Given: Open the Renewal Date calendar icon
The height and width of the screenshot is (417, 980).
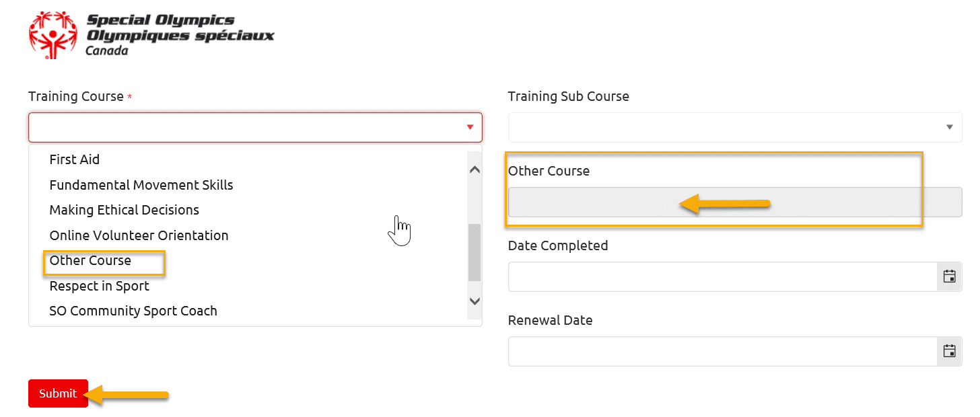Looking at the screenshot, I should point(949,351).
